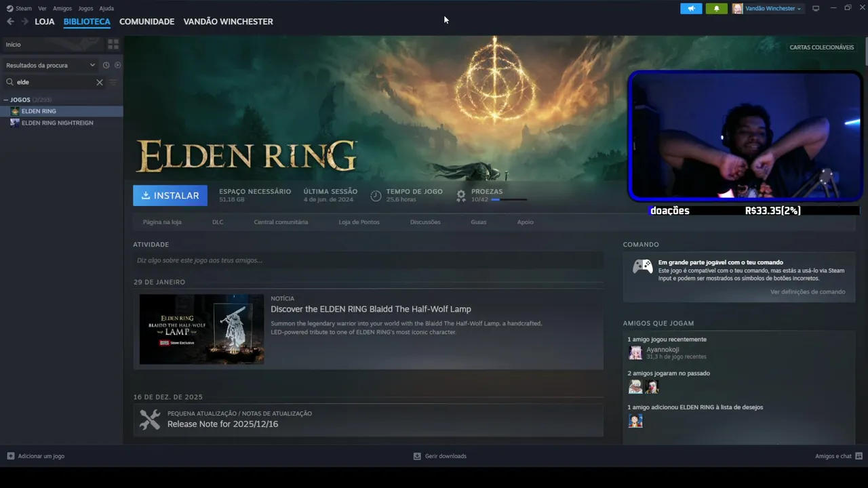The width and height of the screenshot is (868, 488).
Task: Open the DLC link
Action: pos(218,222)
